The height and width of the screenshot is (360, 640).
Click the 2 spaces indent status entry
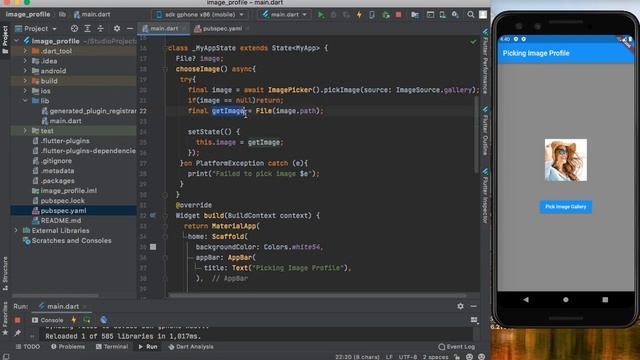coord(435,357)
